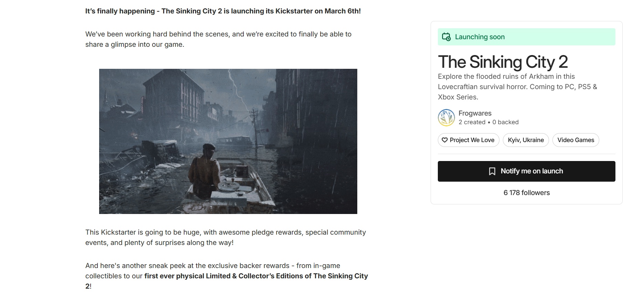Click the Project We Love badge text
The width and height of the screenshot is (644, 300).
(x=472, y=140)
